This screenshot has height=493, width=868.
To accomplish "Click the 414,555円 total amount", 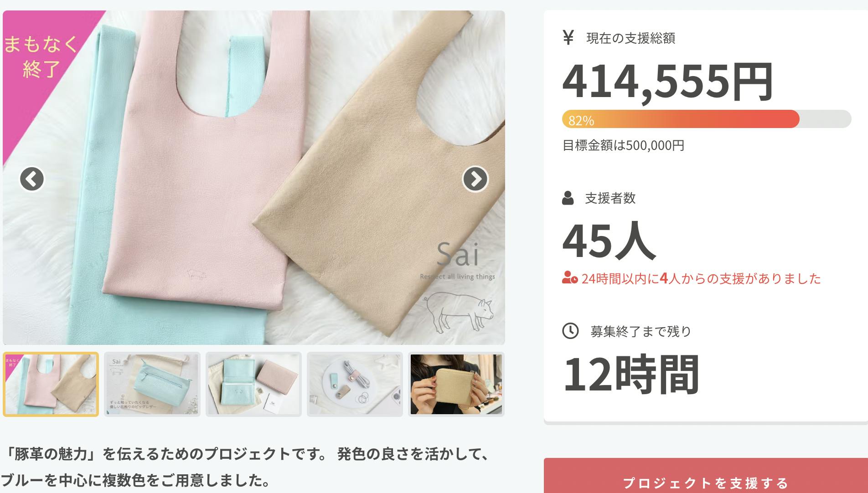I will click(x=668, y=82).
